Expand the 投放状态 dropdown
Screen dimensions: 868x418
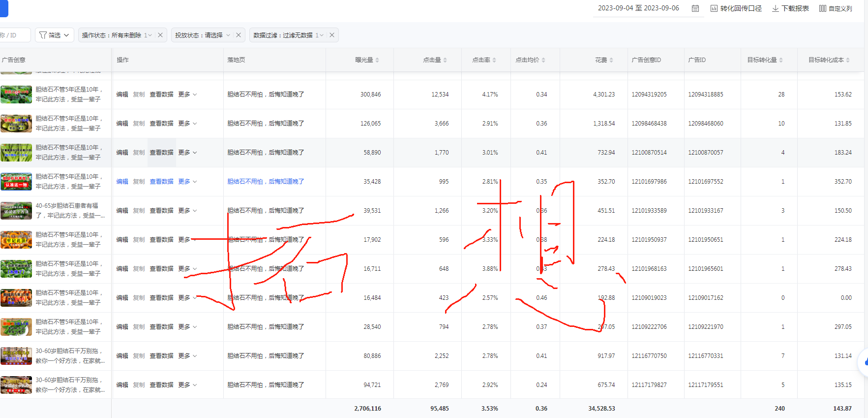(x=228, y=35)
